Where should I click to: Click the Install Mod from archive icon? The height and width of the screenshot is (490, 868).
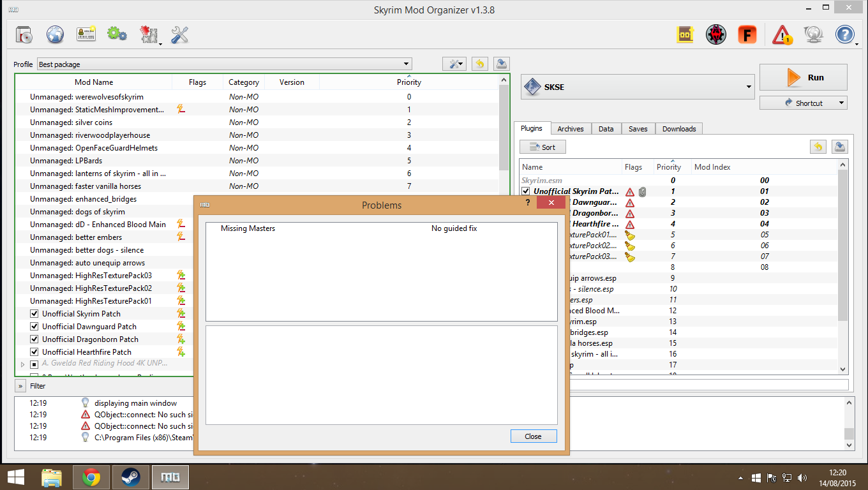coord(24,34)
